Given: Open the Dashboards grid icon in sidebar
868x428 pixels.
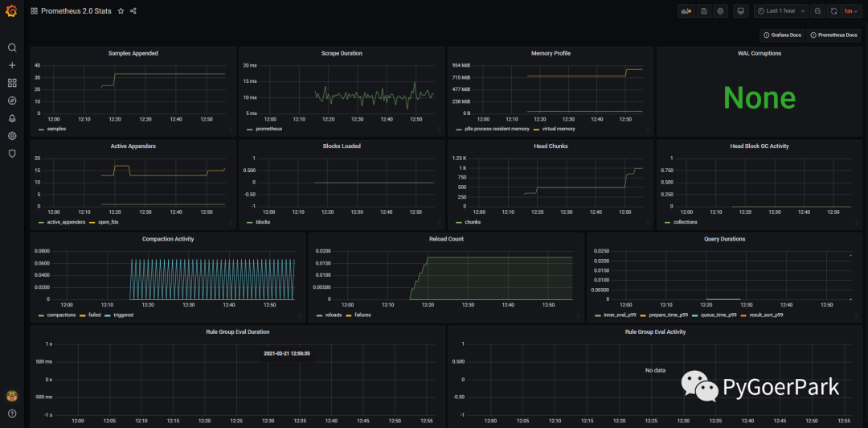Looking at the screenshot, I should point(12,83).
